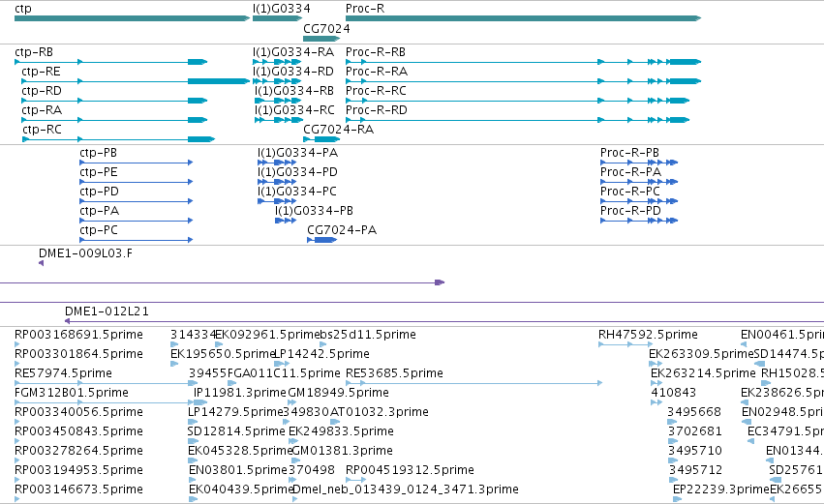The width and height of the screenshot is (824, 504).
Task: Click 3495668 EST label
Action: coord(694,413)
